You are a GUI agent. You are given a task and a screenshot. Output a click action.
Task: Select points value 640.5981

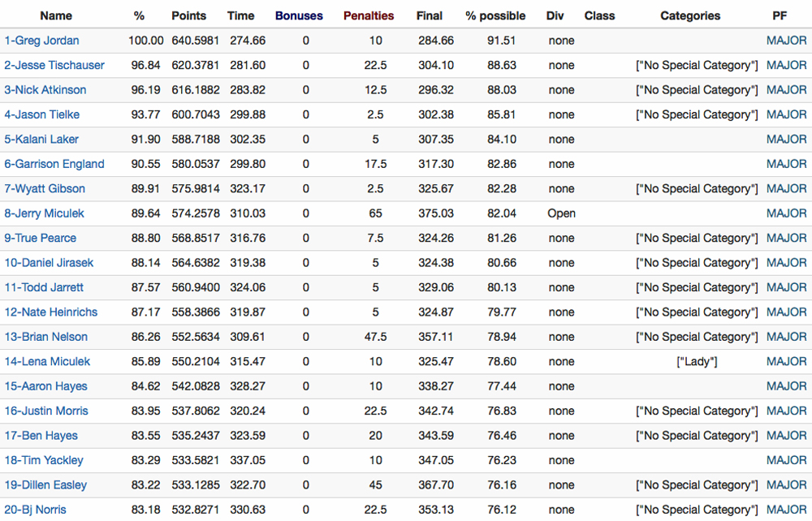coord(195,41)
